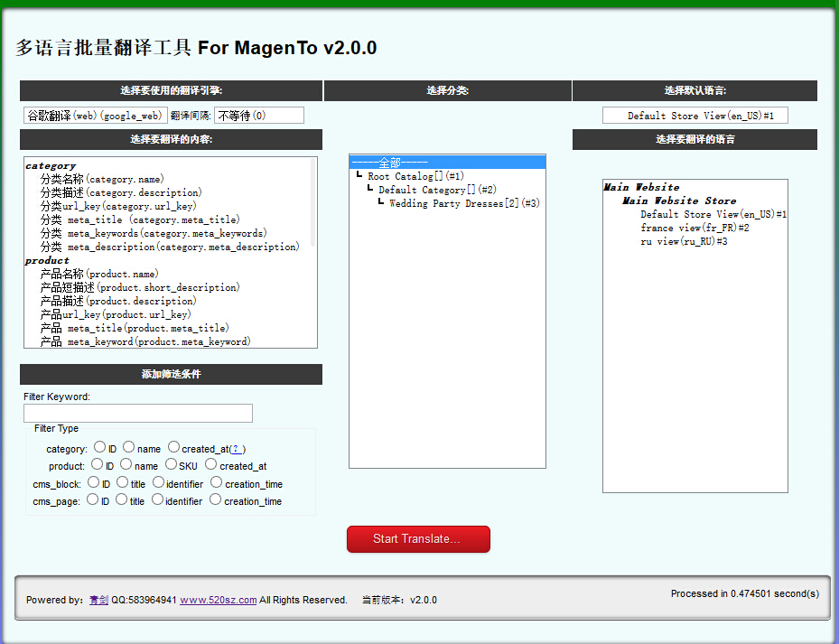Select Default Category[](#2) in category tree

click(x=447, y=190)
